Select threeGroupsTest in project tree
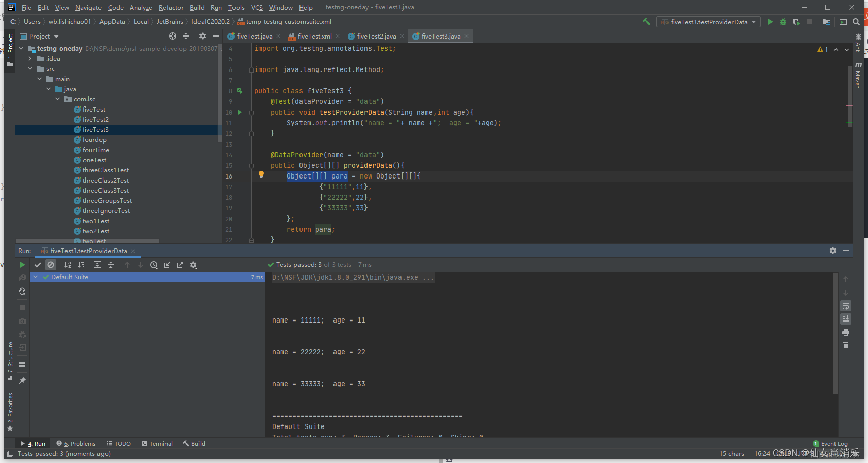 point(107,201)
